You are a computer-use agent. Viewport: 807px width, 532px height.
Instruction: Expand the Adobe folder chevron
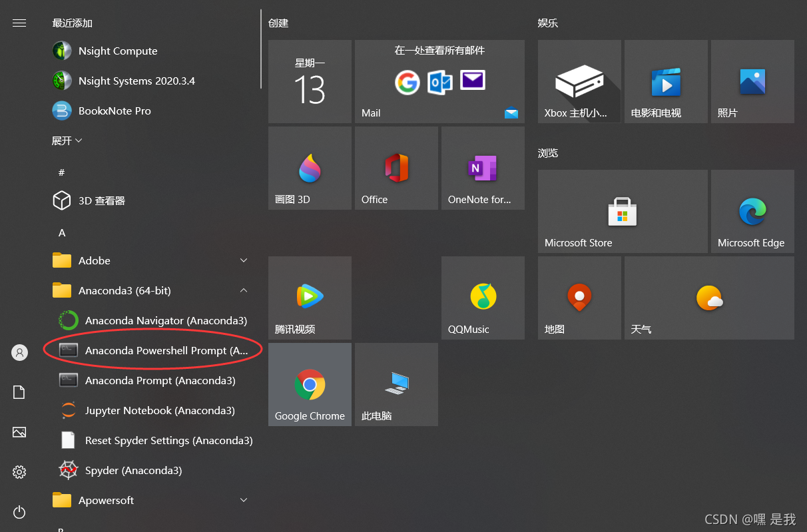244,260
